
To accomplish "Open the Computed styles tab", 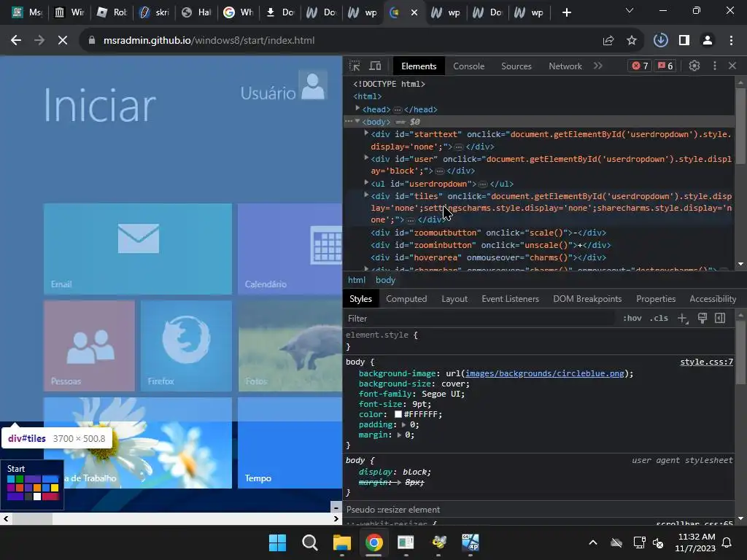I will tap(406, 299).
